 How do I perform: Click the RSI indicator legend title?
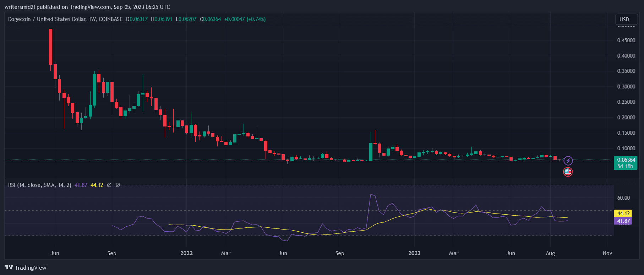(40, 185)
